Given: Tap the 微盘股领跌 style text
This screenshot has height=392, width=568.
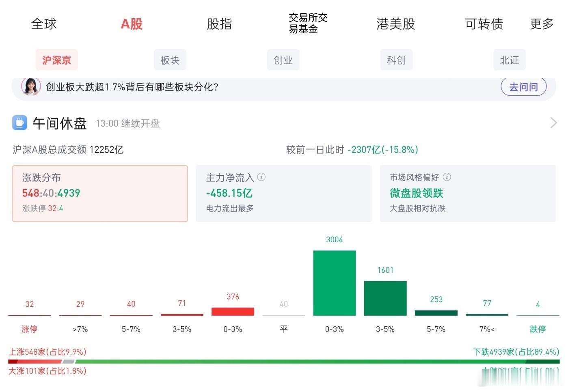Looking at the screenshot, I should point(417,193).
